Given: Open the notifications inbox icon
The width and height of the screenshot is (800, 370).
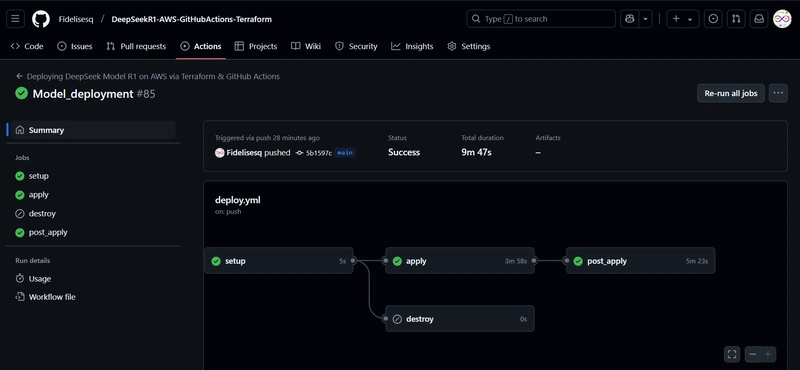Looking at the screenshot, I should 759,19.
